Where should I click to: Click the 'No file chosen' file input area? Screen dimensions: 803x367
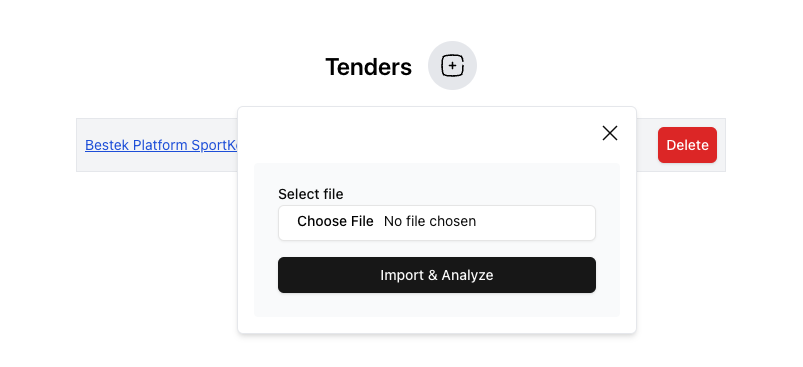point(437,223)
